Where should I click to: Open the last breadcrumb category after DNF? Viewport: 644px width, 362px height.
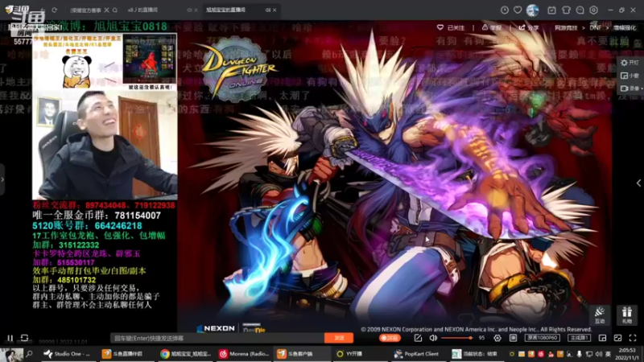[x=625, y=28]
